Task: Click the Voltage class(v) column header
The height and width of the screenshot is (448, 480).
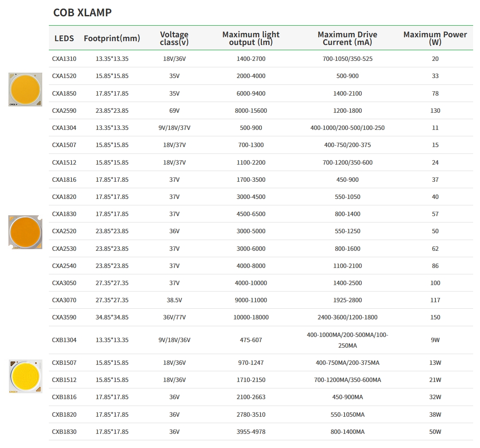Action: (174, 38)
